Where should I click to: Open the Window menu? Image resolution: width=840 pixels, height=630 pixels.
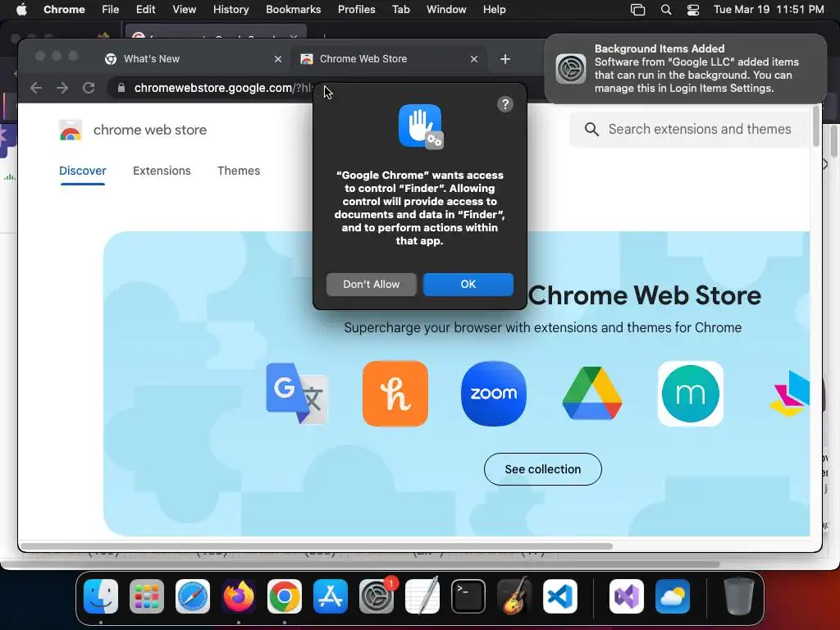pos(446,10)
